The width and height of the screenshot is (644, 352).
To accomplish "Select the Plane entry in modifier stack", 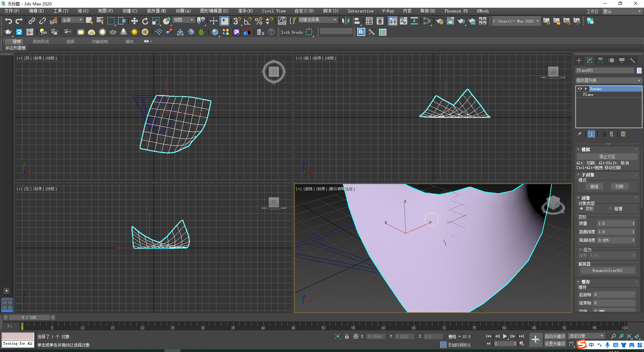I will pyautogui.click(x=588, y=94).
